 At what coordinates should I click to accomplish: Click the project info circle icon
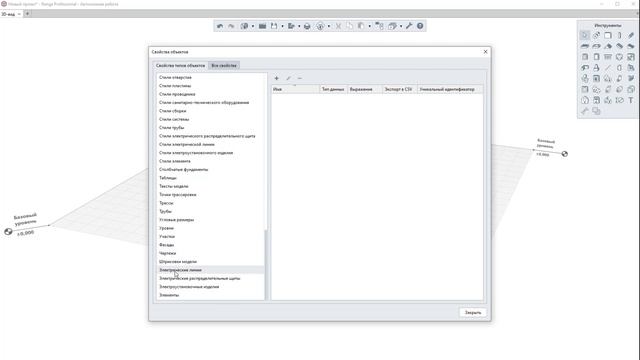click(x=320, y=26)
